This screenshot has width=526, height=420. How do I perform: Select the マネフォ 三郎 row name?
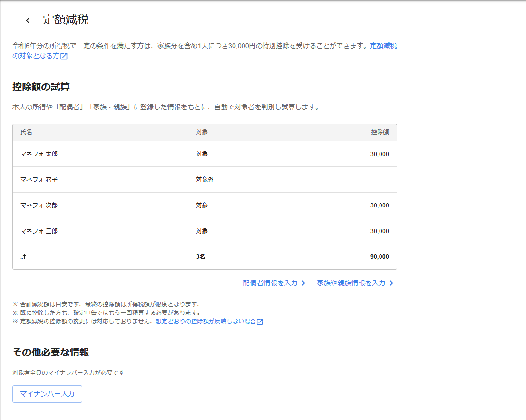click(39, 231)
